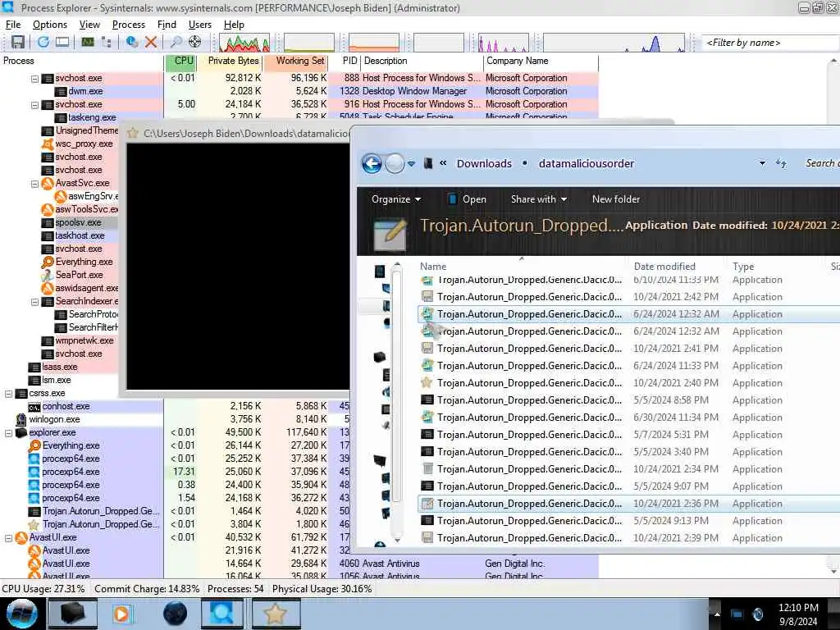Click datamaliciousorder in the breadcrumb

tap(586, 163)
